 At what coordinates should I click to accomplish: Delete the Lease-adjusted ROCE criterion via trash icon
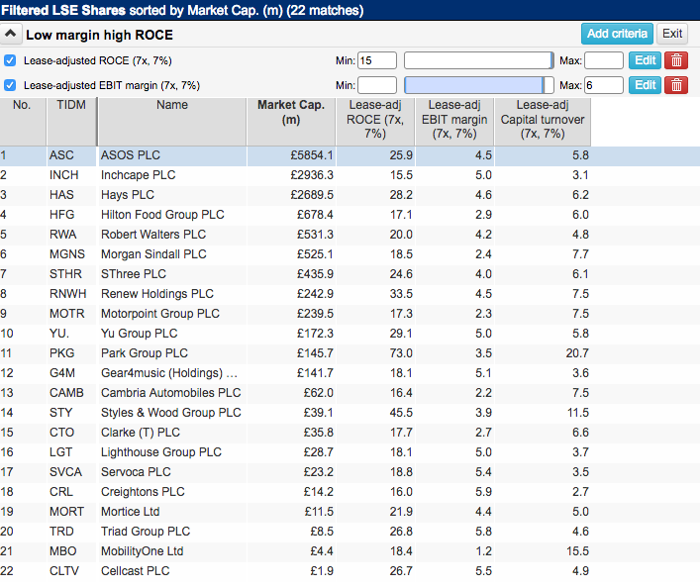coord(676,60)
